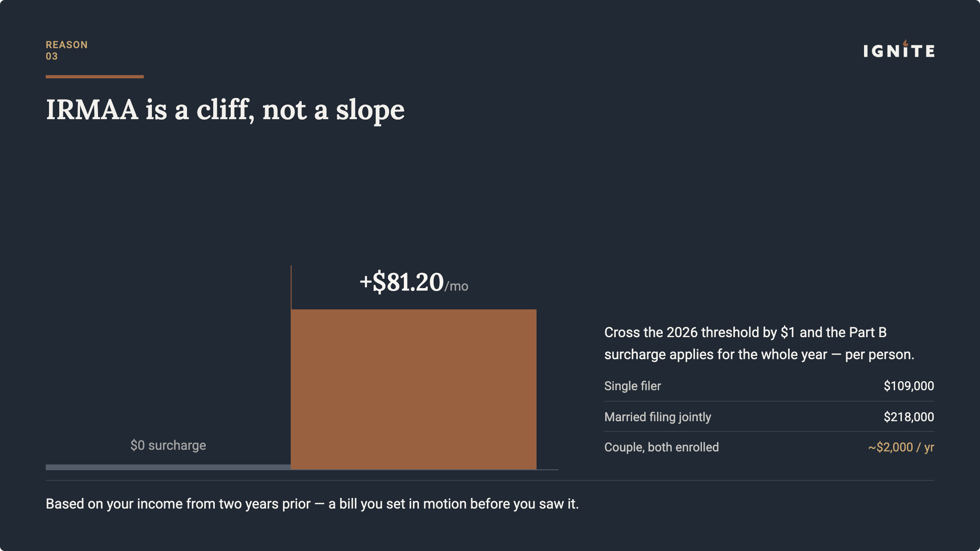Click the $218,000 threshold value

pos(909,417)
